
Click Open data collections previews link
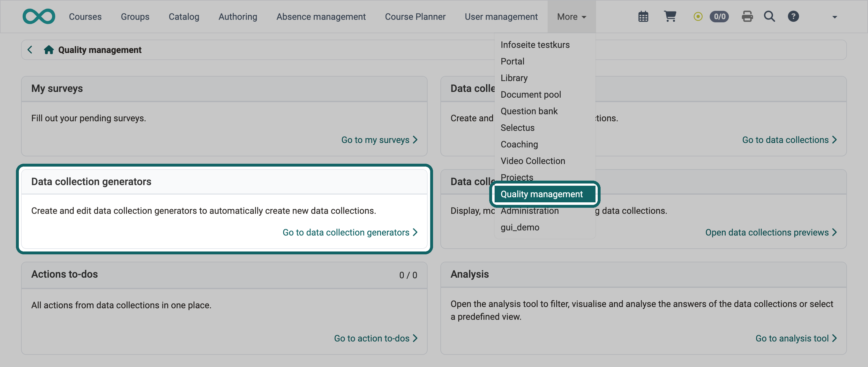tap(771, 232)
